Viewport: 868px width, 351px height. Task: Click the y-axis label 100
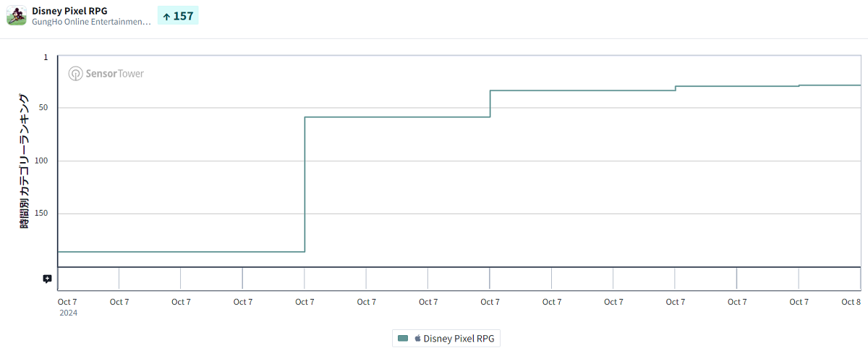(41, 161)
